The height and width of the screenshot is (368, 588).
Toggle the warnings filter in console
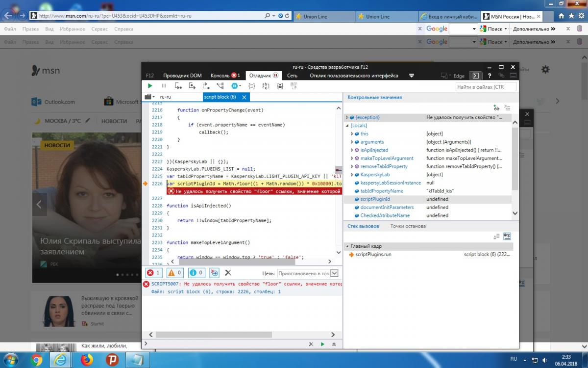point(175,273)
